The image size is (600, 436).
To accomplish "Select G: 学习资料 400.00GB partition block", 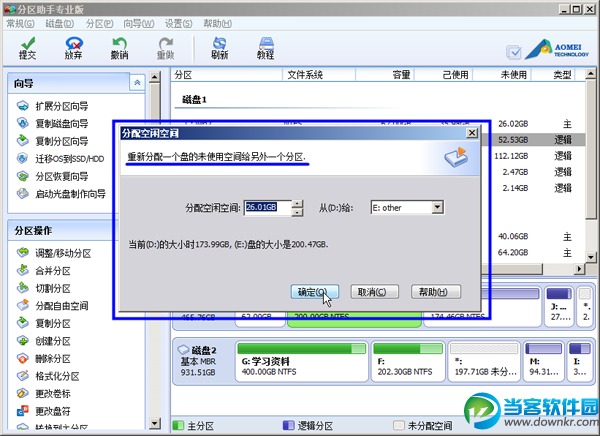I will point(302,362).
